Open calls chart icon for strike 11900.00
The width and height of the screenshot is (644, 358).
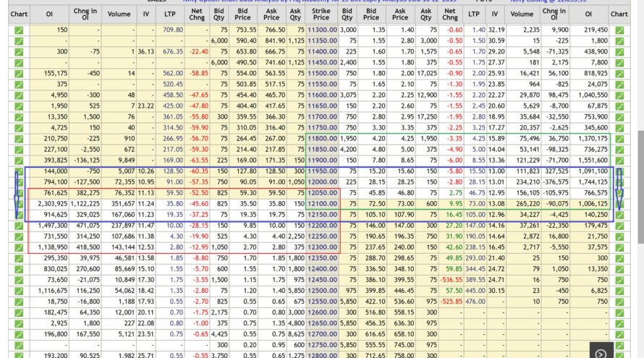pos(19,161)
